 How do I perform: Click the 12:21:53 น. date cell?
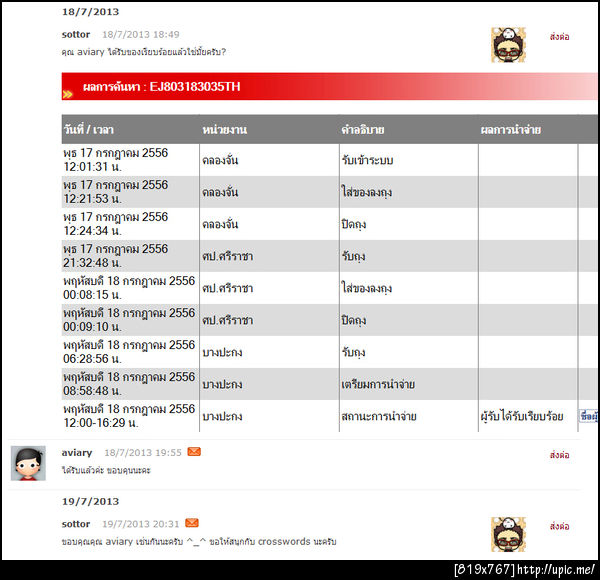tap(130, 192)
